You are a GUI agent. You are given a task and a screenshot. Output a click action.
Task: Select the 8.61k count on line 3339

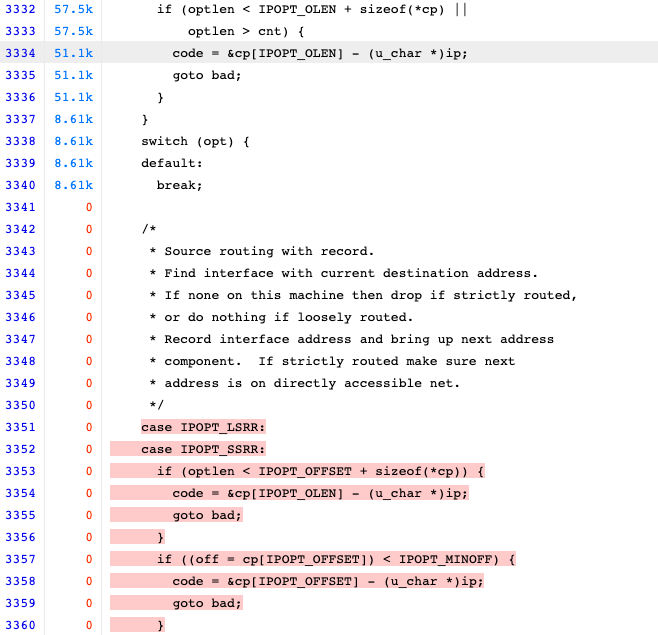coord(75,163)
